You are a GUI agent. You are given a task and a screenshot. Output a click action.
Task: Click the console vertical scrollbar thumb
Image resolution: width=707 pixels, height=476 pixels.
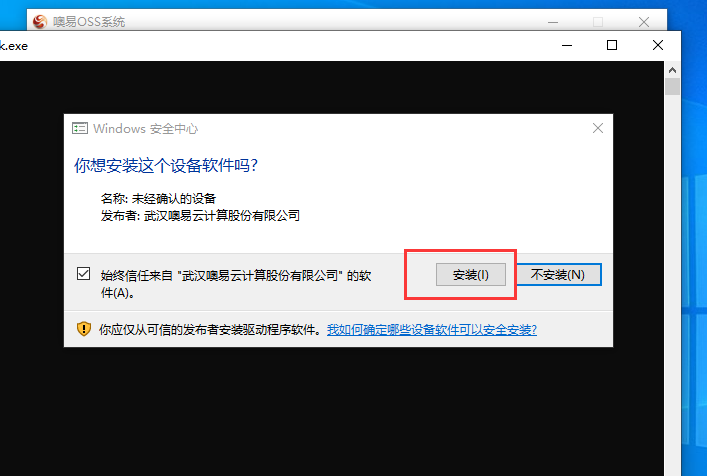(673, 89)
